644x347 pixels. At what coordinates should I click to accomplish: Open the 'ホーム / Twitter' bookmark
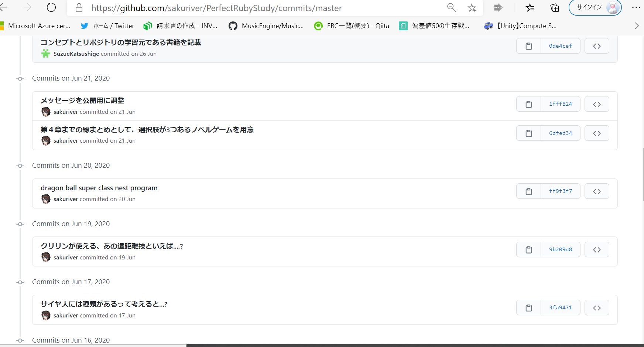(108, 25)
